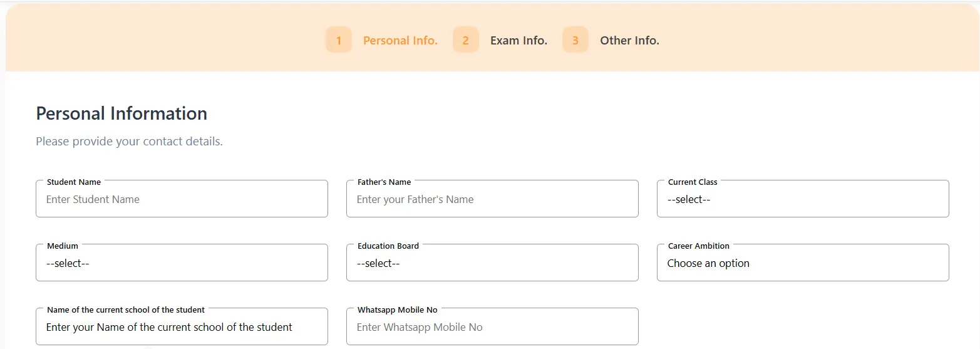Screen dimensions: 980x349
Task: Click the small 'Student Name' floating label
Action: point(74,182)
